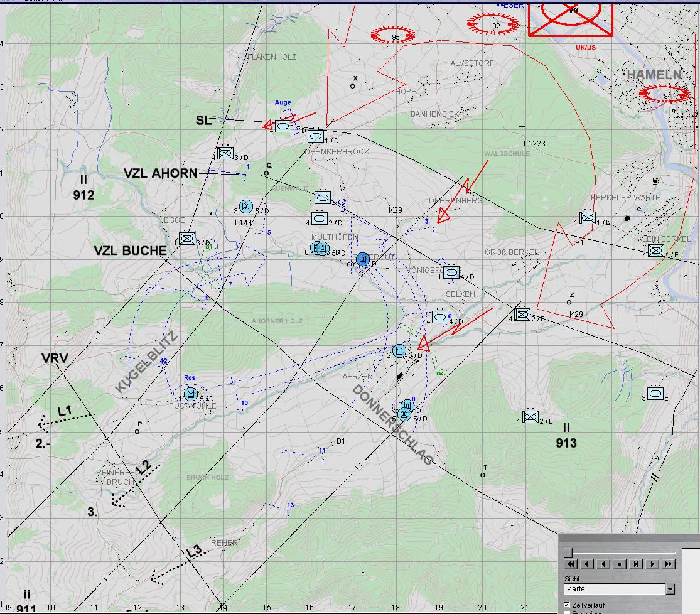700x614 pixels.
Task: Click the HALVESTORF town label
Action: 469,63
